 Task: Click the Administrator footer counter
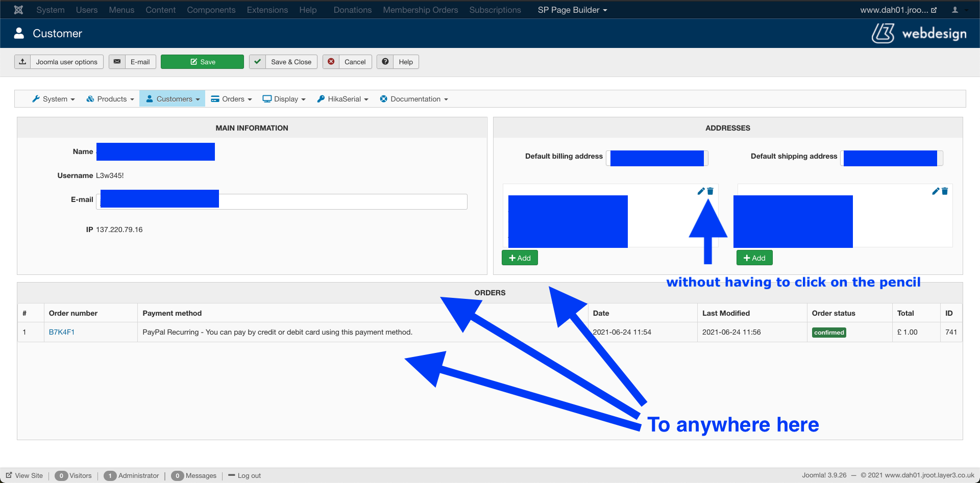[132, 475]
